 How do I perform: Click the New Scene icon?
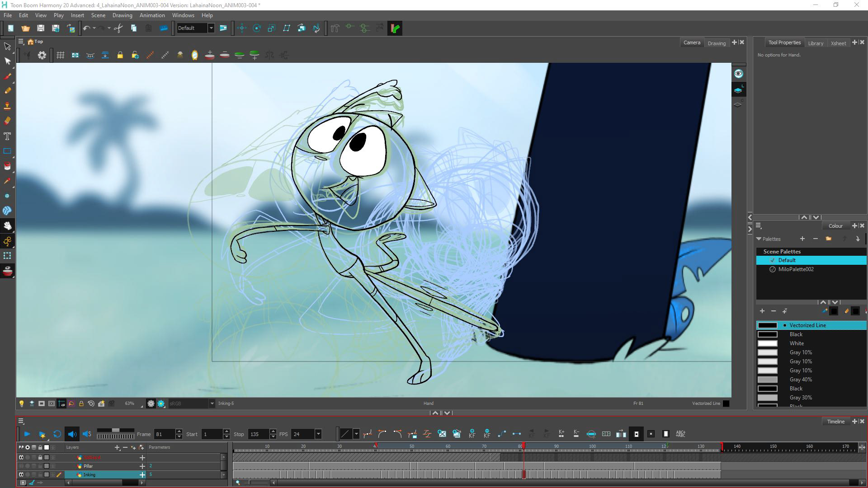[10, 28]
